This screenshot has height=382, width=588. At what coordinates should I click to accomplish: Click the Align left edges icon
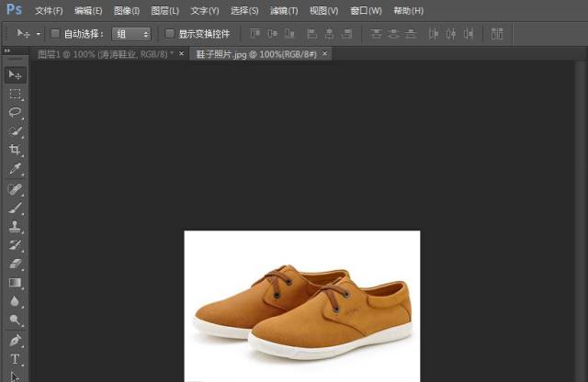coord(312,34)
